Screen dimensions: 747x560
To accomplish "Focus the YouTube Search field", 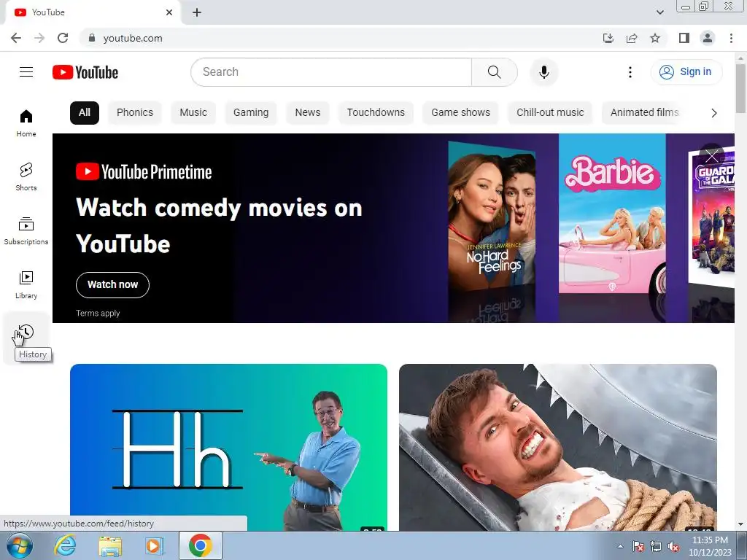I will [x=331, y=72].
